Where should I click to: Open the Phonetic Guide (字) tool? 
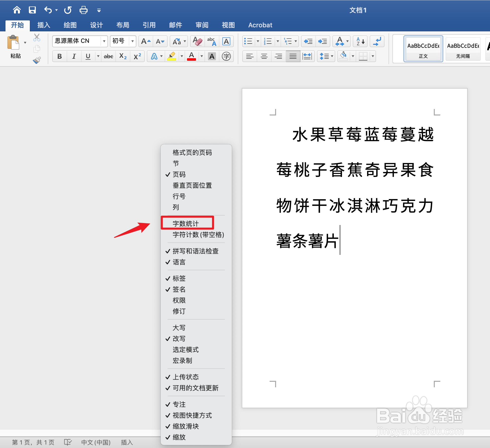pos(227,56)
